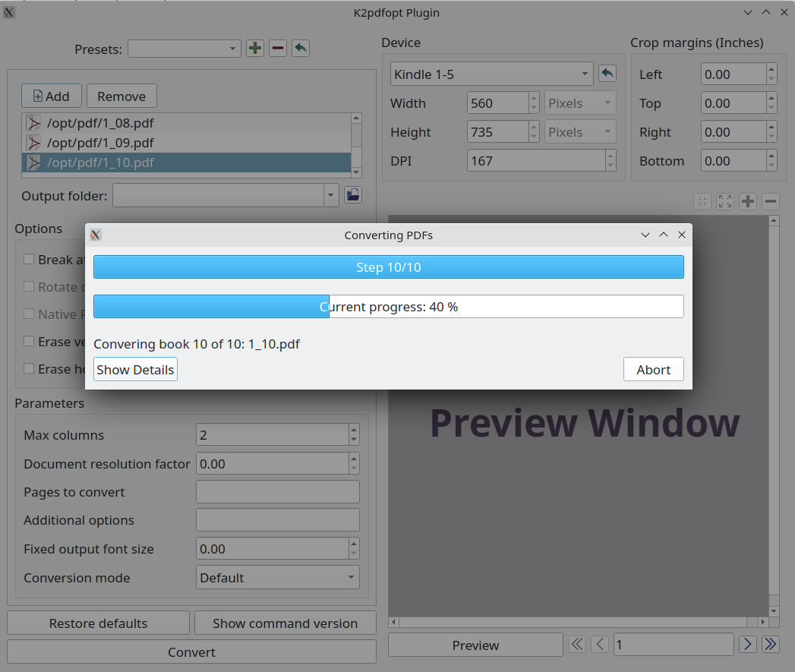Click the preview vertical scrollbar
Screen dimensions: 795x672
coord(774,415)
